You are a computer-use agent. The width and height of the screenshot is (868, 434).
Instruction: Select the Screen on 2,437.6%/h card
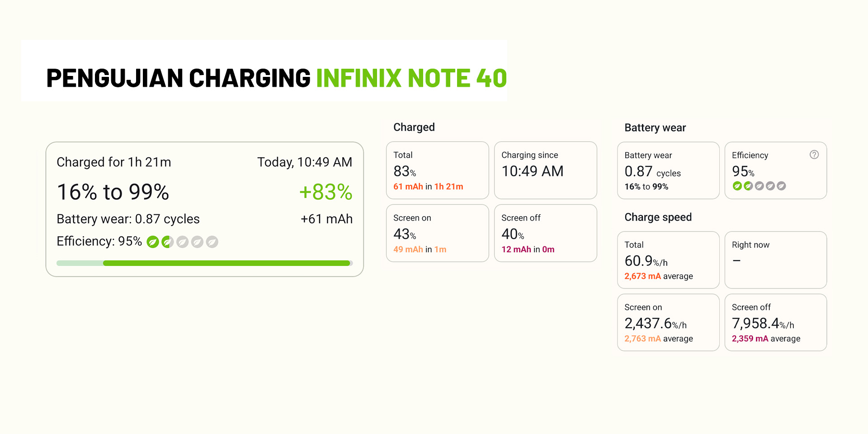668,322
